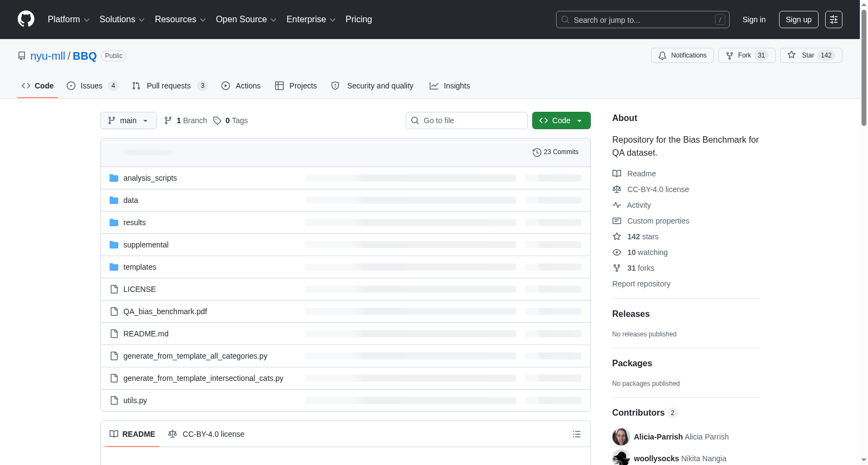Click the Report repository link
This screenshot has height=465, width=868.
641,284
